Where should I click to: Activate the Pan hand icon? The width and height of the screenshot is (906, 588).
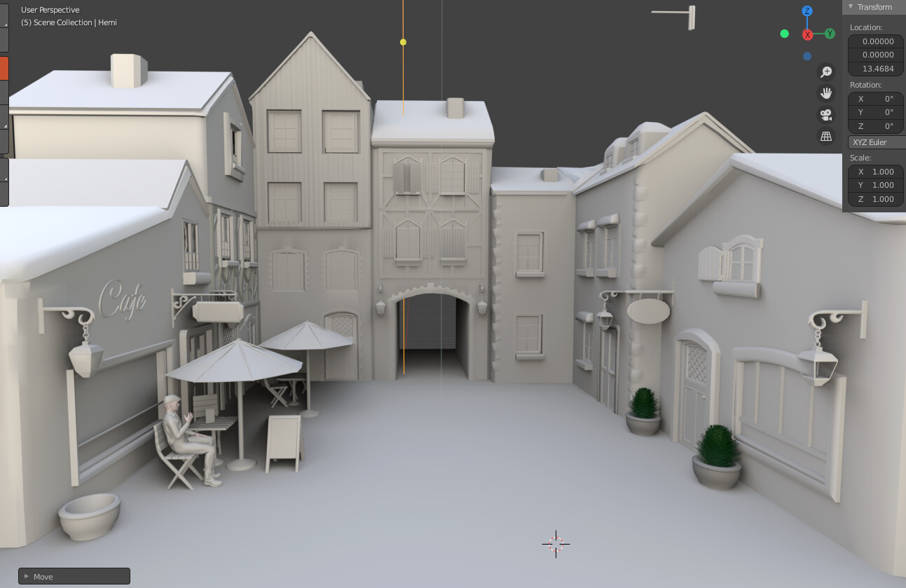[827, 93]
